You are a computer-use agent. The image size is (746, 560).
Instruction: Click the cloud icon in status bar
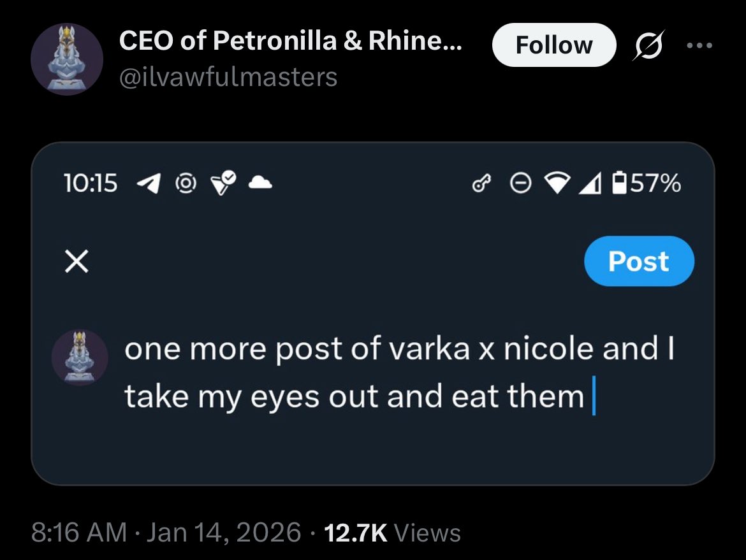260,184
